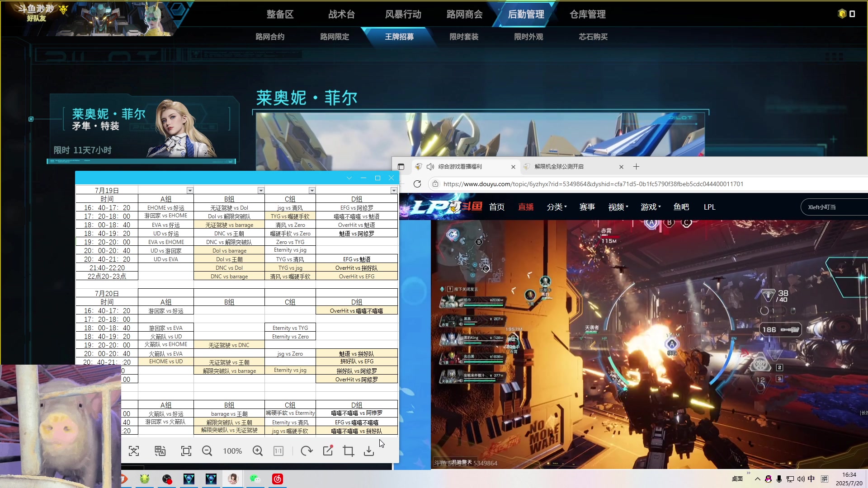Click the QQ penguin tray icon
The image size is (868, 488).
click(768, 479)
